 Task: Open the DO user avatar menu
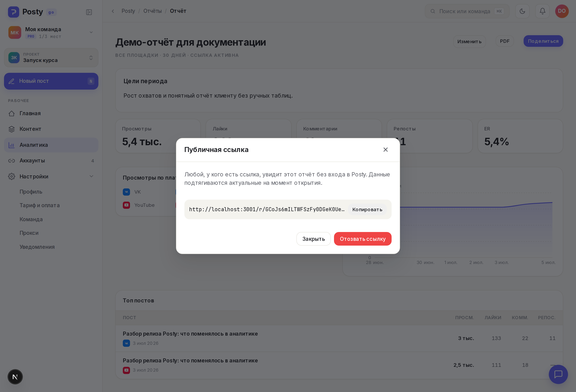[562, 11]
